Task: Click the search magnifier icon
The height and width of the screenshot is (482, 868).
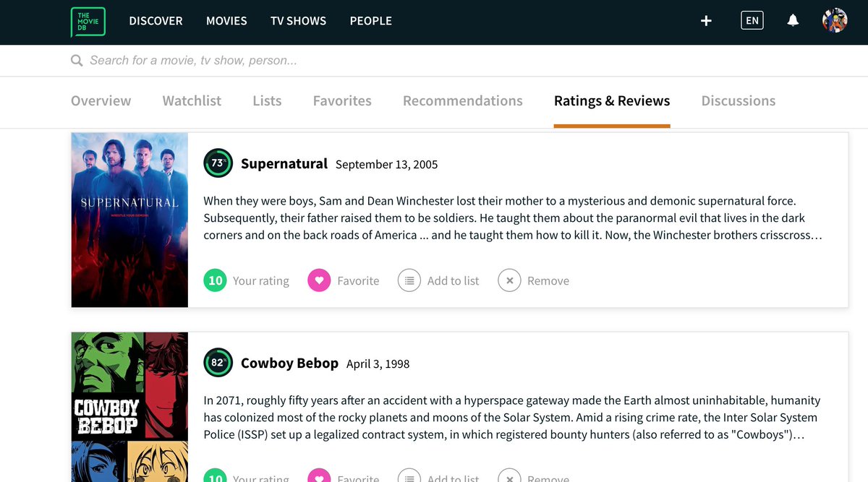Action: click(x=77, y=61)
